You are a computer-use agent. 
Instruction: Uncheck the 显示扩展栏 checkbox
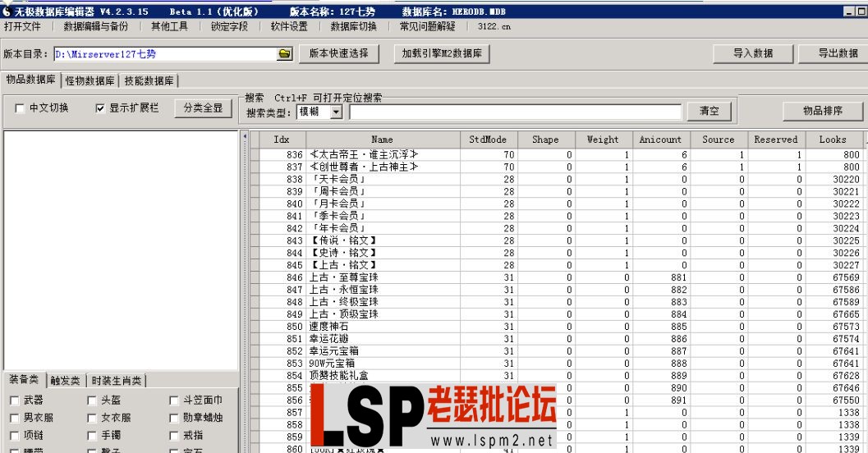click(99, 108)
